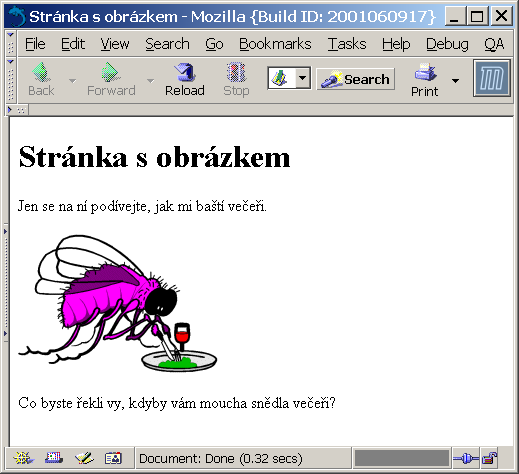The image size is (519, 474).
Task: Open the Tasks menu
Action: point(347,44)
